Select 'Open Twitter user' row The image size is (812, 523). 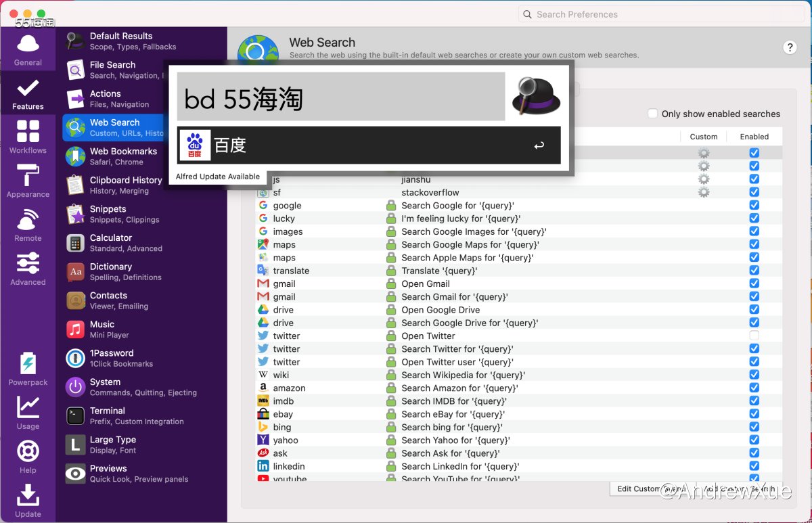pyautogui.click(x=518, y=362)
